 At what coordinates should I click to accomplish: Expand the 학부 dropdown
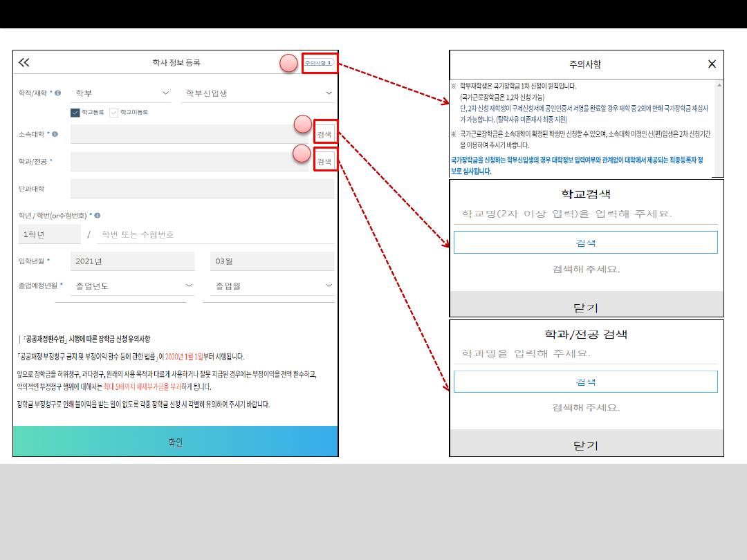tap(122, 93)
